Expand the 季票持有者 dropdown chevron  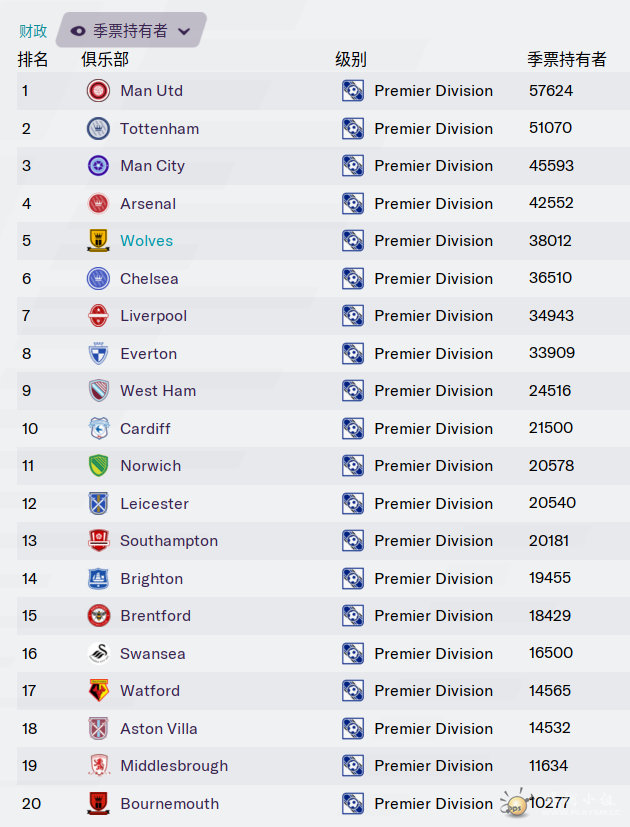coord(184,31)
